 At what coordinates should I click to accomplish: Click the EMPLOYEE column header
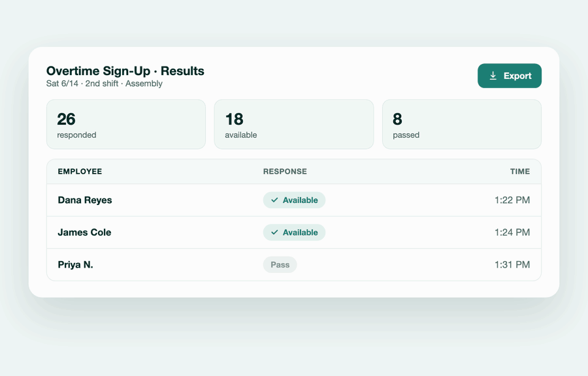click(x=80, y=172)
